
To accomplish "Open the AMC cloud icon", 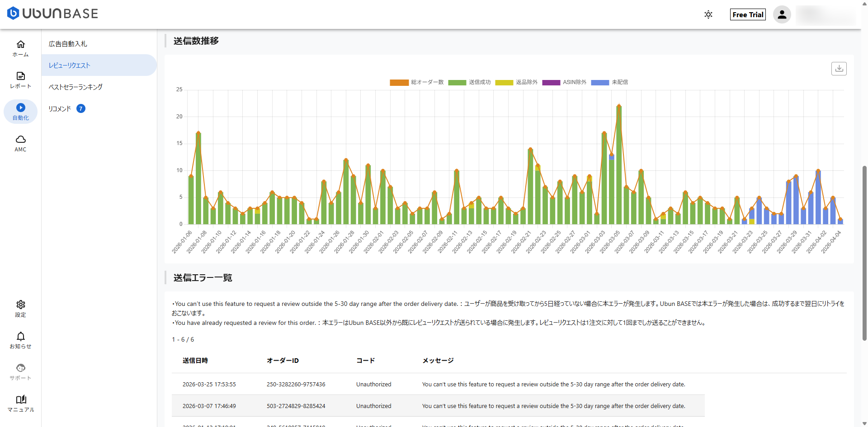I will pos(21,139).
